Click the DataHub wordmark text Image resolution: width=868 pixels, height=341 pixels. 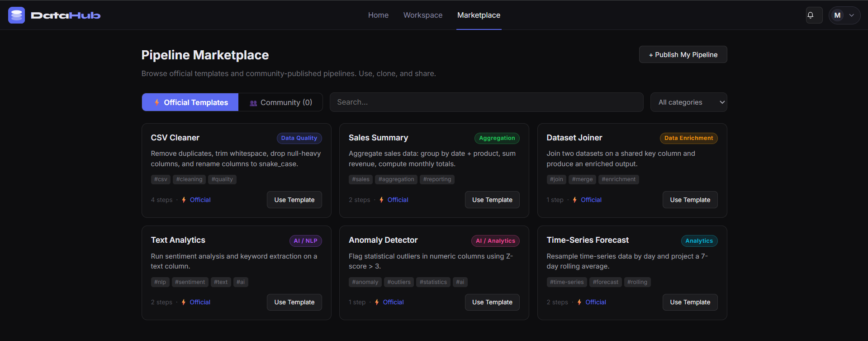66,15
